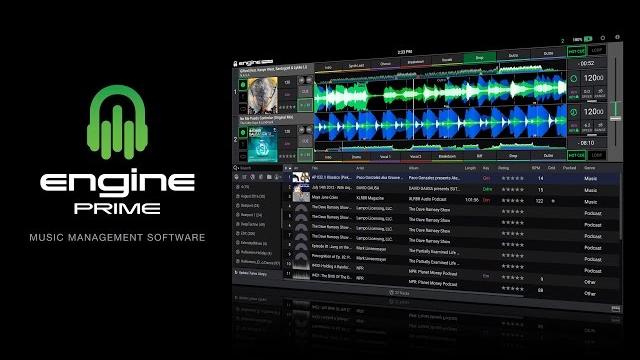
Task: Sort library by Artist column
Action: [x=360, y=168]
